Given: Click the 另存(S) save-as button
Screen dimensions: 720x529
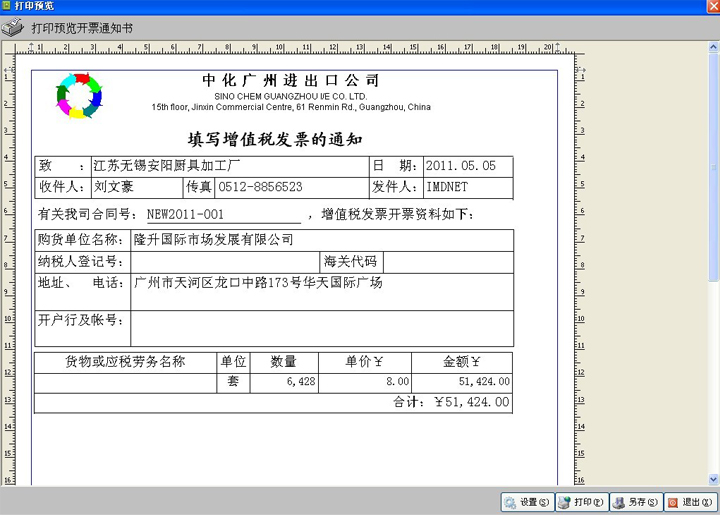Looking at the screenshot, I should coord(636,502).
